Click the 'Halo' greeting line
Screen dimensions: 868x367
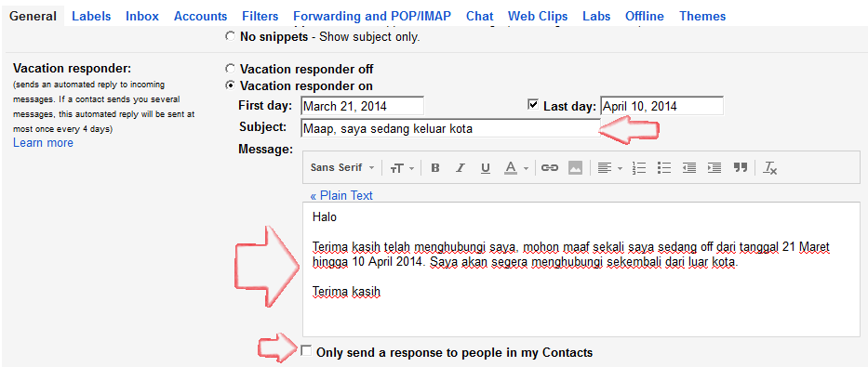pos(325,217)
